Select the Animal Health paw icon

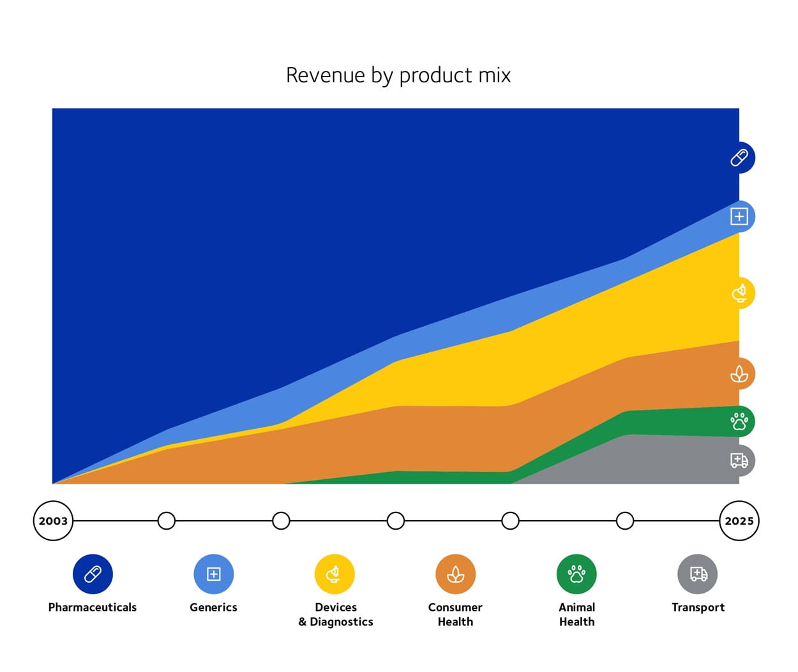740,421
